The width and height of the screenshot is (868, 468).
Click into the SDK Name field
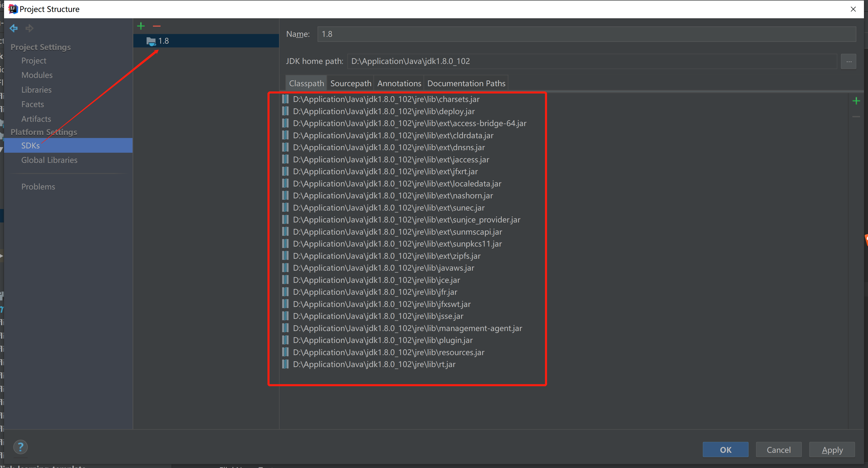click(586, 34)
